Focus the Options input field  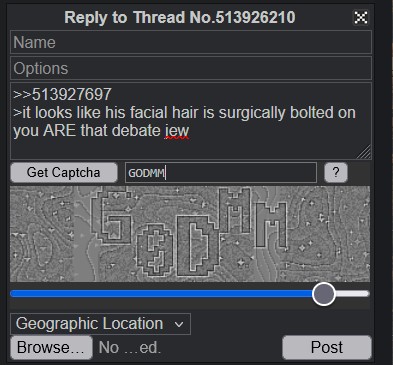(x=191, y=68)
